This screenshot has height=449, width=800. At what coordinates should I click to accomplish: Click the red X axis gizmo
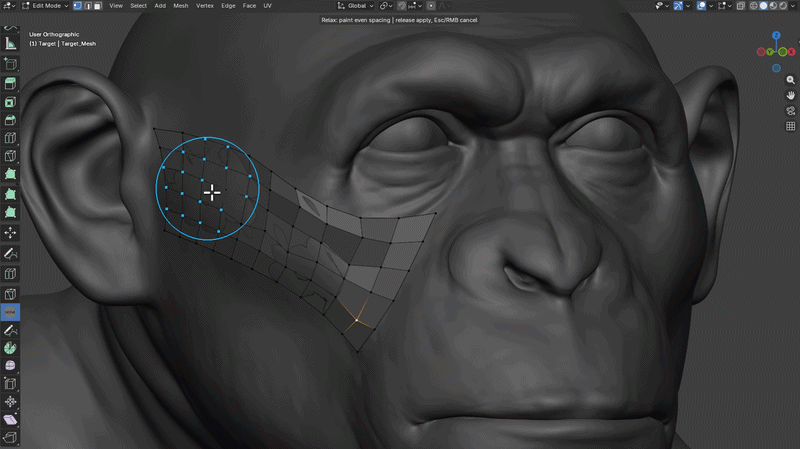coord(791,52)
